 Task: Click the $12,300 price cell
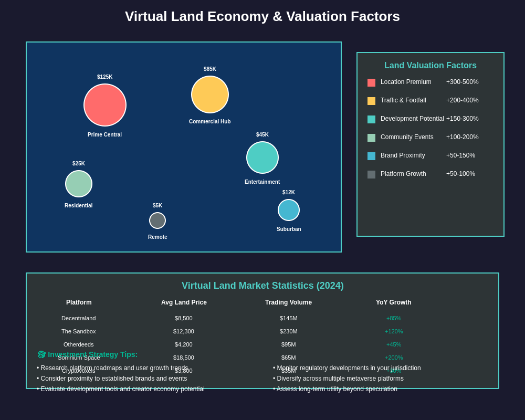pyautogui.click(x=183, y=332)
